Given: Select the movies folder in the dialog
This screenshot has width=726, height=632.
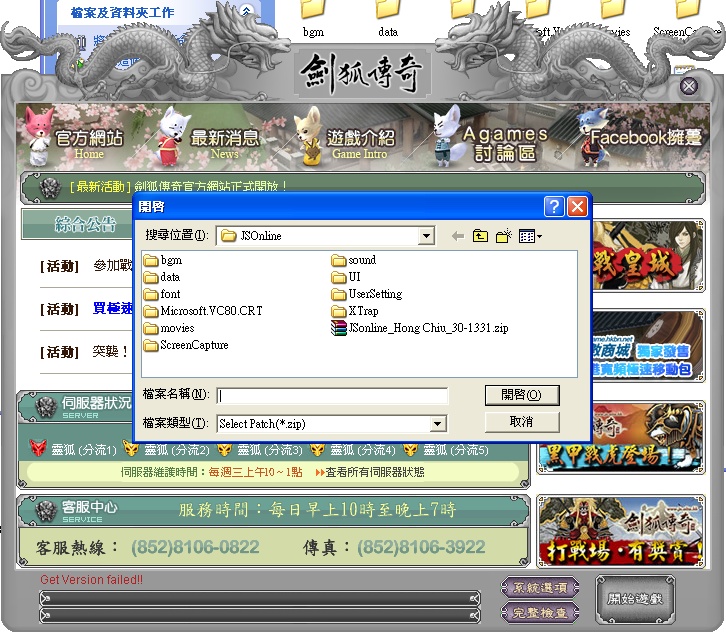Looking at the screenshot, I should click(x=169, y=328).
